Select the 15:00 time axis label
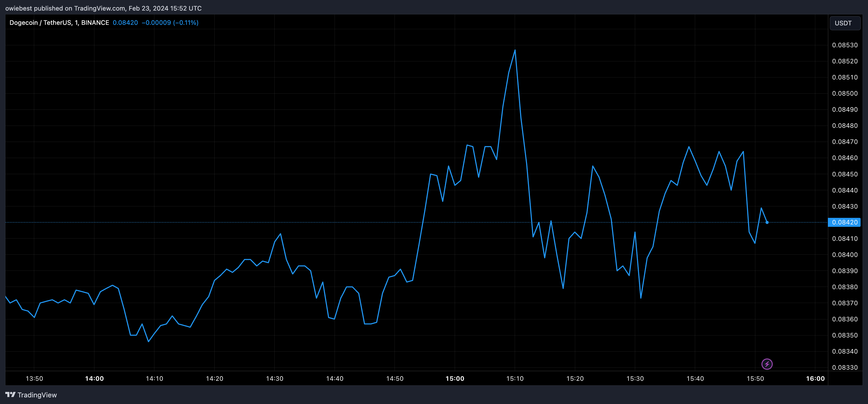The width and height of the screenshot is (868, 404). [x=455, y=378]
